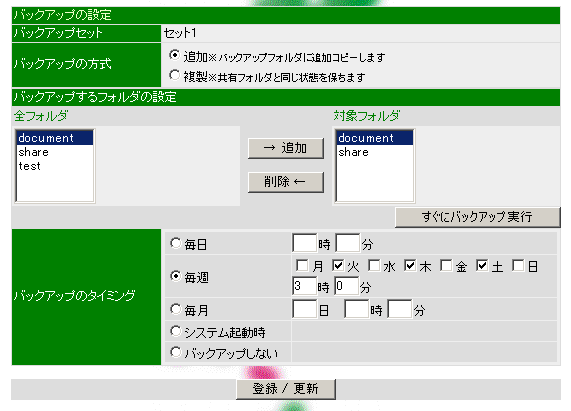Choose the バックアップしない radio option
This screenshot has width=571, height=411.
pyautogui.click(x=176, y=352)
